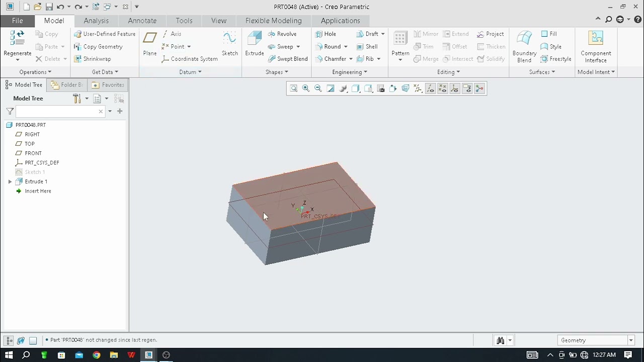The height and width of the screenshot is (362, 644).
Task: Open the Component Interface tool
Action: 596,47
